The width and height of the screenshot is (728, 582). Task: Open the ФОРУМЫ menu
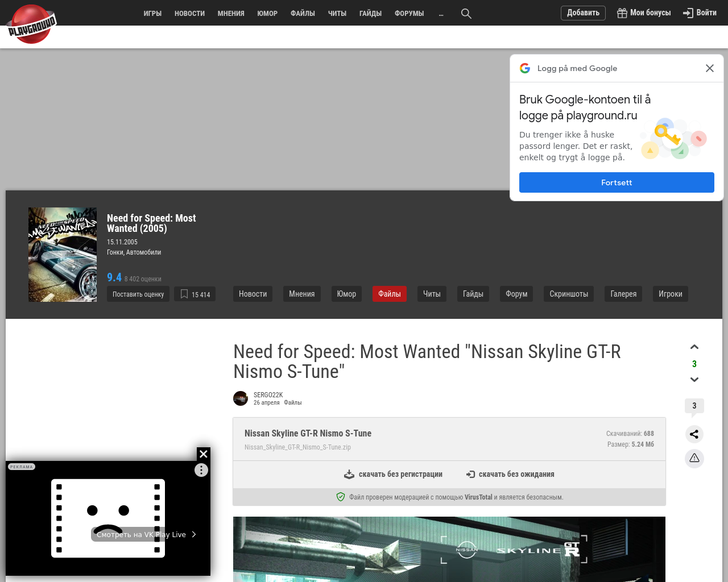pyautogui.click(x=409, y=13)
